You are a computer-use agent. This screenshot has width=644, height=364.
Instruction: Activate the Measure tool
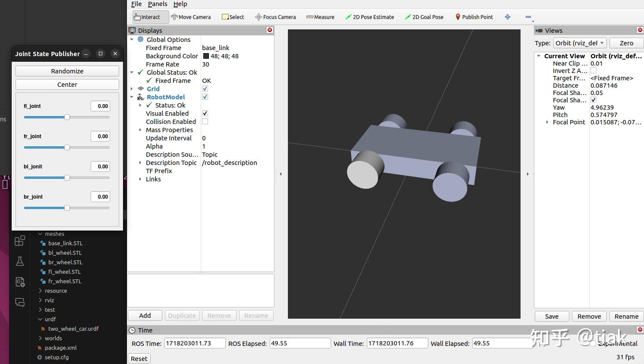pos(320,17)
